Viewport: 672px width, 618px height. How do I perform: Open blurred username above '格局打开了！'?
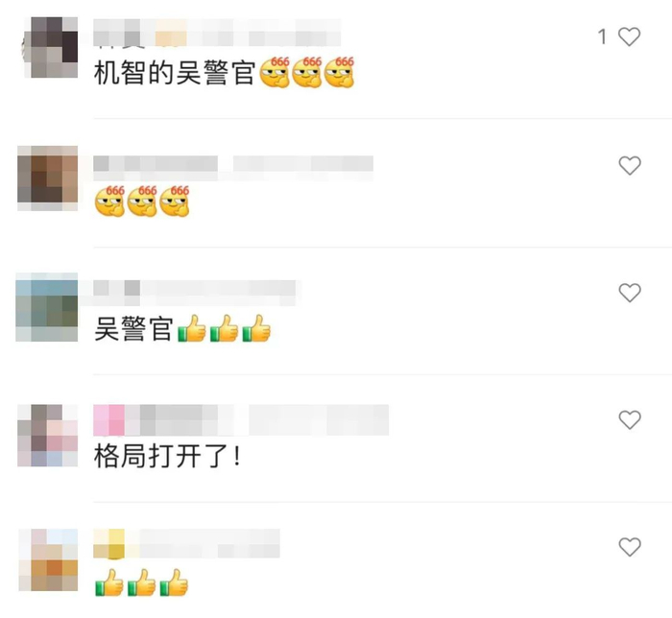tap(241, 419)
